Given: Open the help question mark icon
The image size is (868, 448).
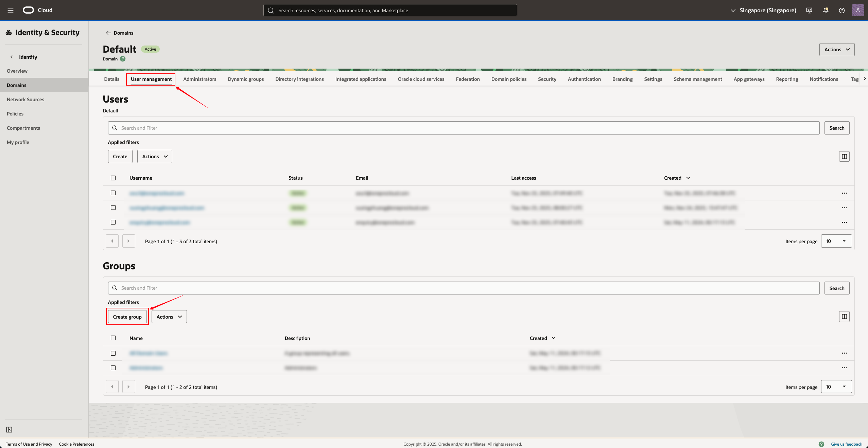Looking at the screenshot, I should [x=841, y=10].
